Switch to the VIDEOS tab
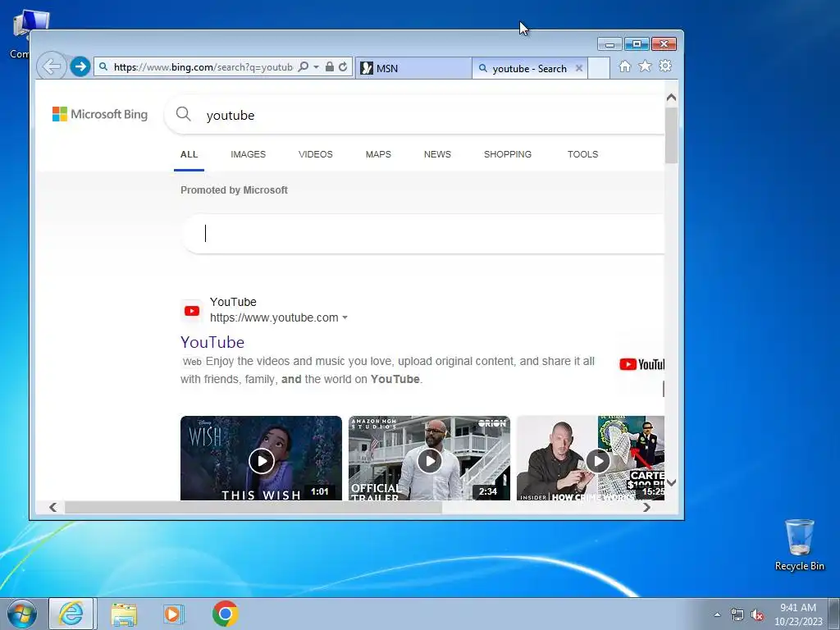 point(316,154)
